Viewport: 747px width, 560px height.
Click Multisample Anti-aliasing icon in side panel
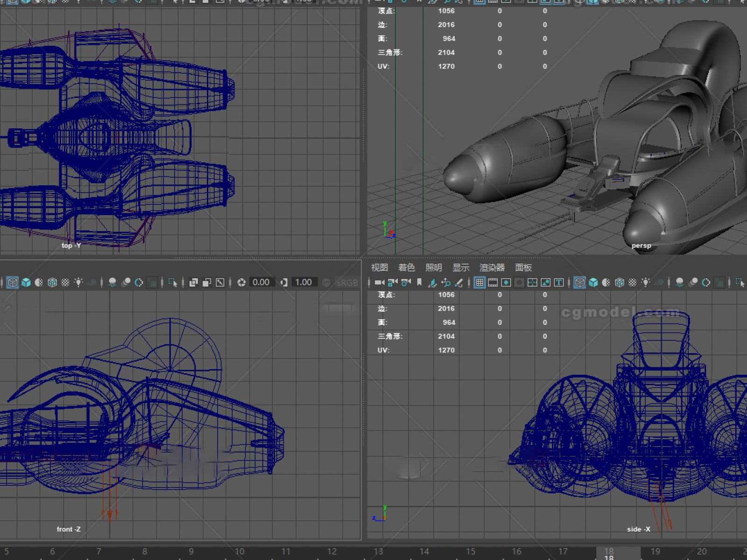point(706,282)
